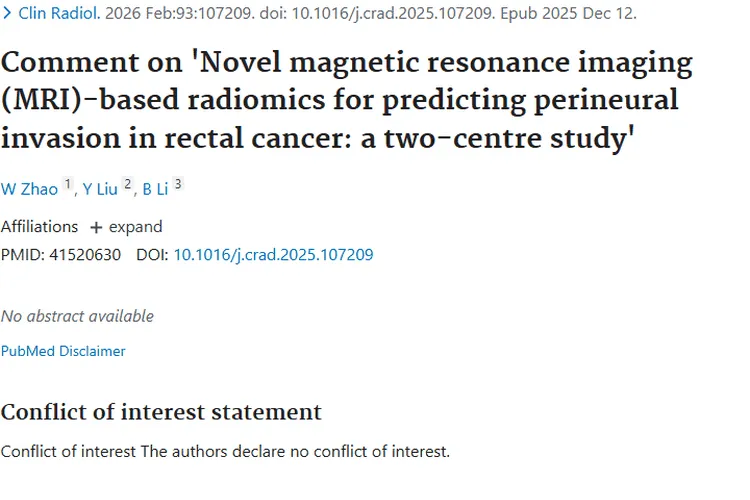Click the Affiliations label
Viewport: 750px width, 500px height.
point(39,227)
